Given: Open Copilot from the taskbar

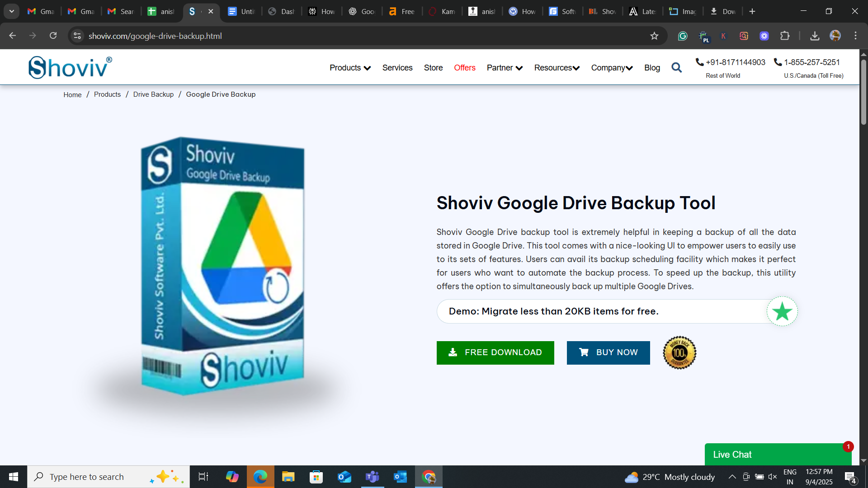Looking at the screenshot, I should click(x=232, y=477).
